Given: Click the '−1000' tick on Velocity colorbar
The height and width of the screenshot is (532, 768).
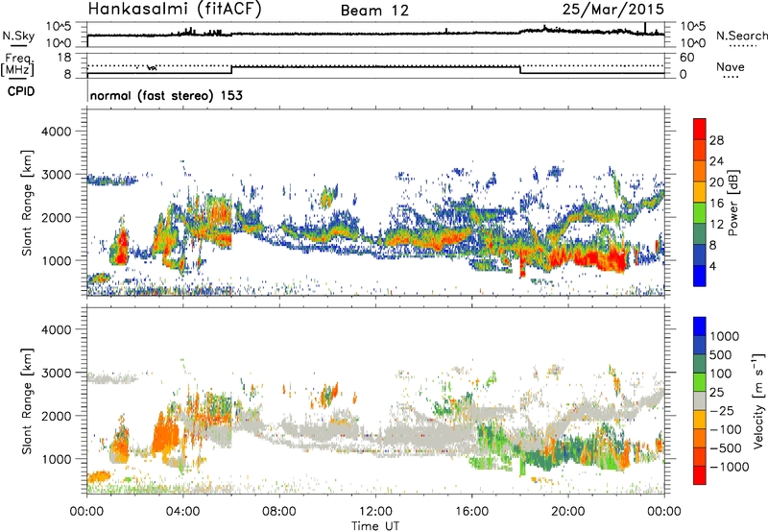Looking at the screenshot, I should pos(730,467).
